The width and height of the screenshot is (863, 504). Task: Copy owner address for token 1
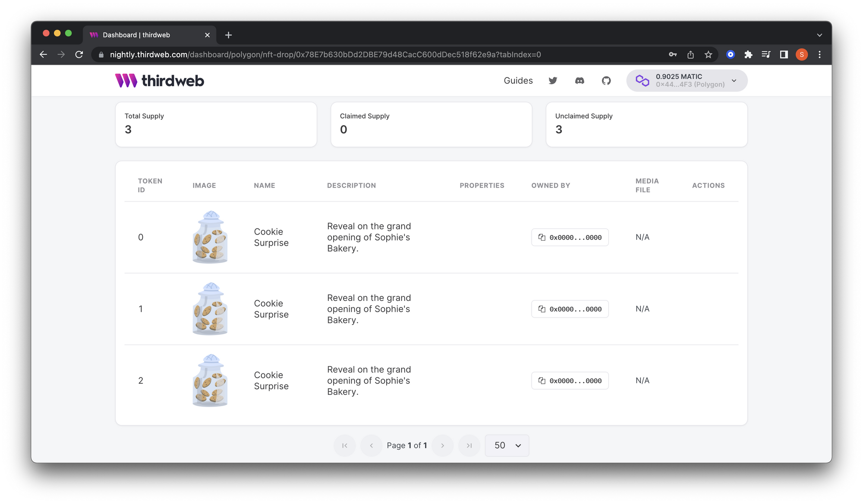pos(570,309)
